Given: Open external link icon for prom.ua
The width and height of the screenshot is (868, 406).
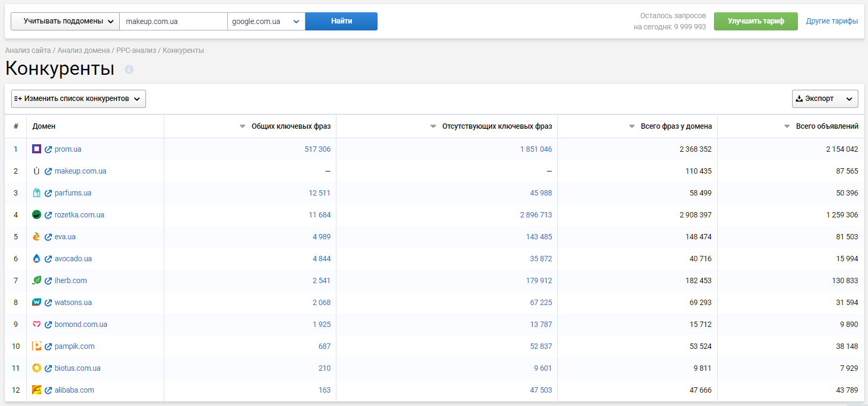Looking at the screenshot, I should pyautogui.click(x=48, y=150).
